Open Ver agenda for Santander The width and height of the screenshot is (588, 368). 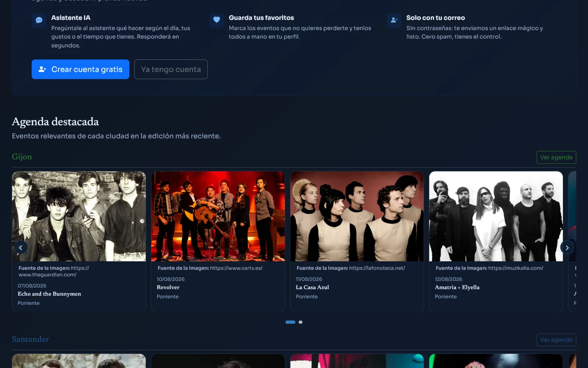click(x=556, y=340)
